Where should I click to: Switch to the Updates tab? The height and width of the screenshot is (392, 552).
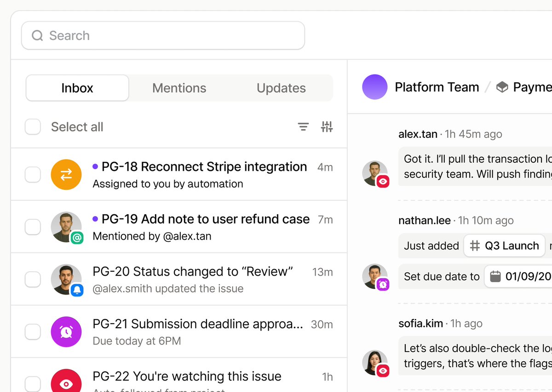tap(281, 88)
